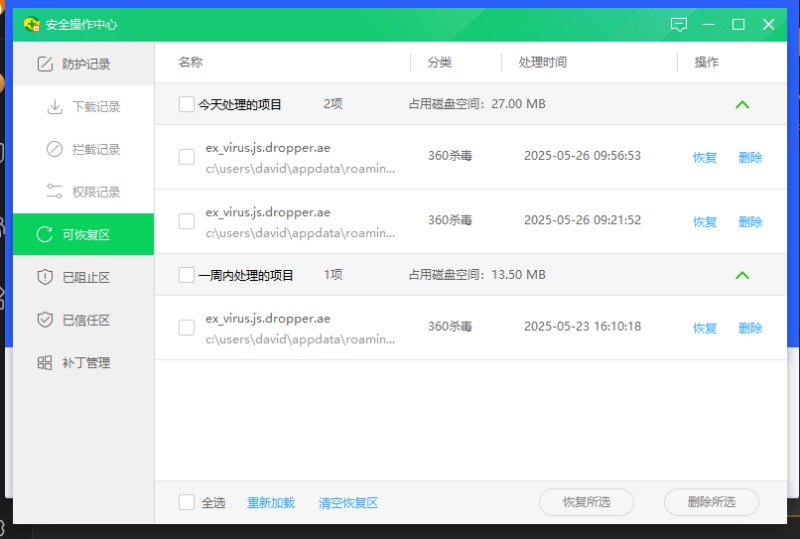Image resolution: width=800 pixels, height=539 pixels.
Task: Delete the item processed on 2025-05-23
Action: coord(750,328)
